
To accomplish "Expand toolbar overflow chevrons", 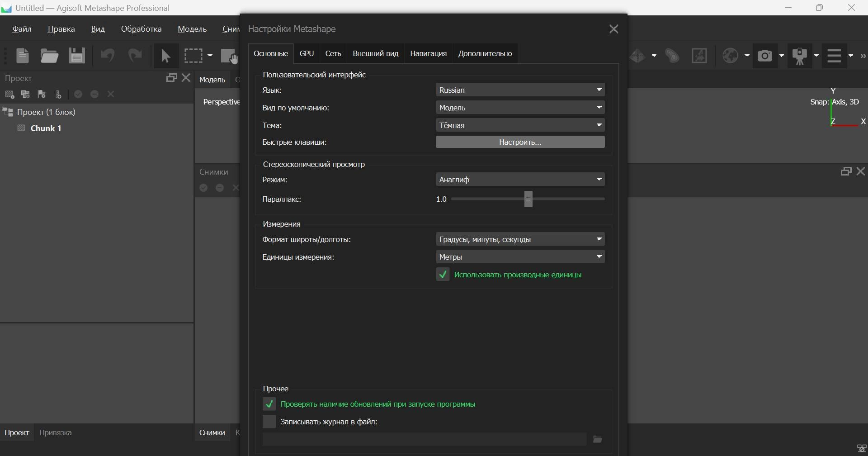I will (863, 56).
